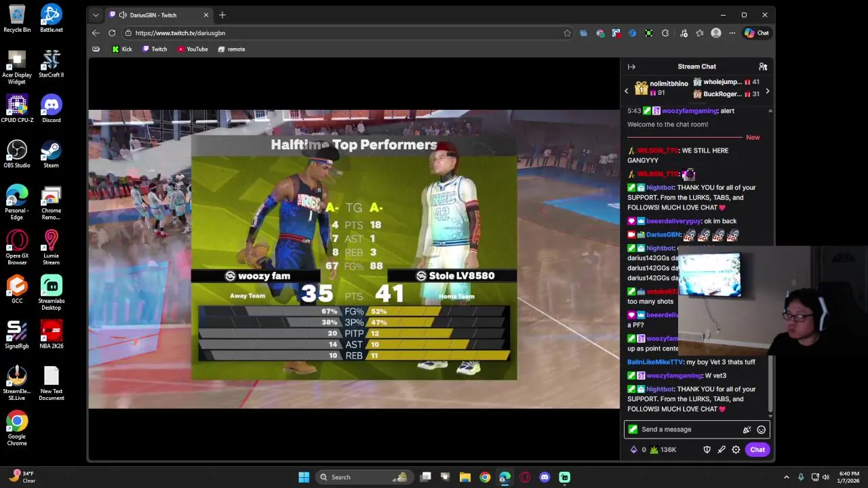Open the celebration party popper icon in message box
This screenshot has height=488, width=868.
click(747, 430)
